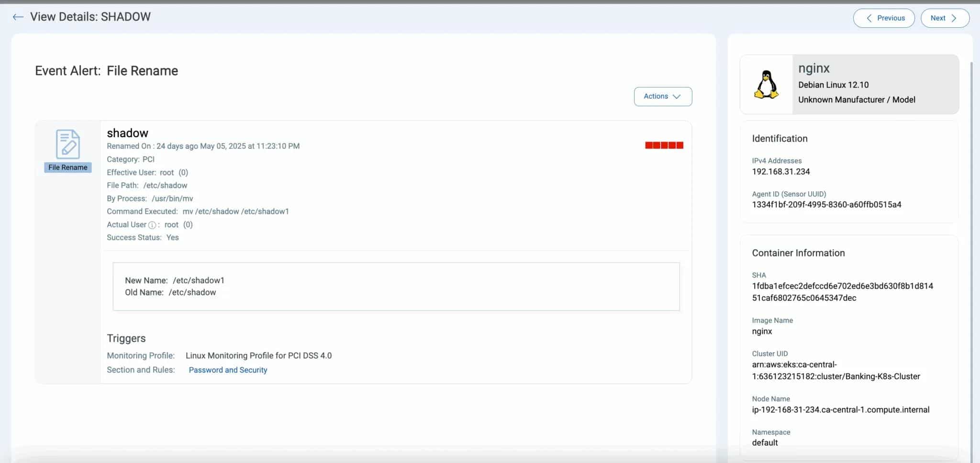Click the Linux penguin icon
The height and width of the screenshot is (463, 980).
pyautogui.click(x=766, y=85)
